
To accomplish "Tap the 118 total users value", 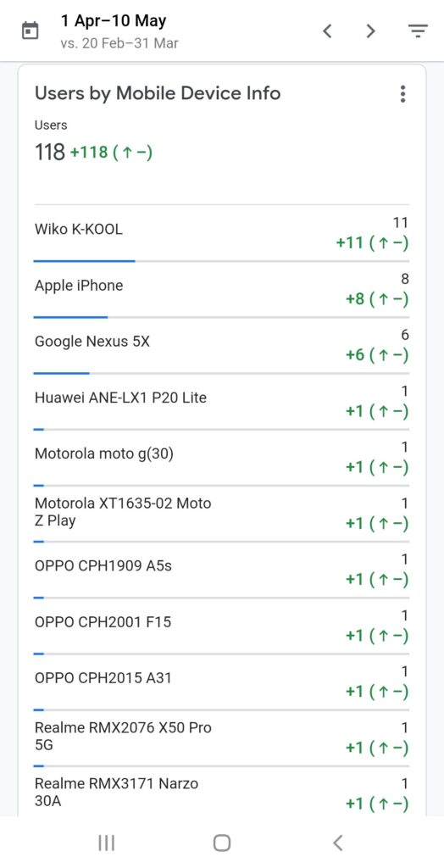I will [x=50, y=152].
